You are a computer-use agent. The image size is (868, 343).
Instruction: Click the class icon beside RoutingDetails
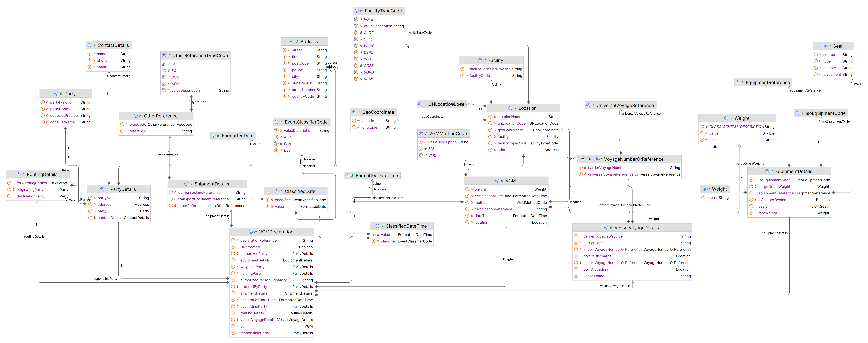click(19, 174)
